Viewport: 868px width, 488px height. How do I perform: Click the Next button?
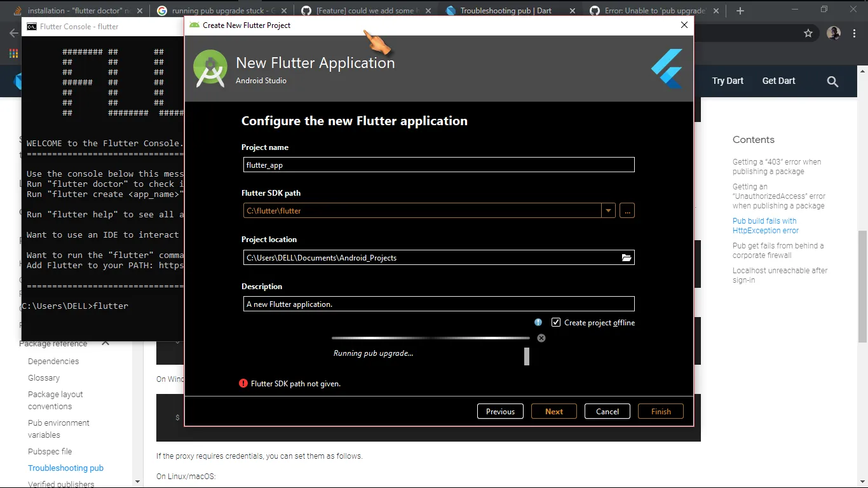click(x=554, y=411)
